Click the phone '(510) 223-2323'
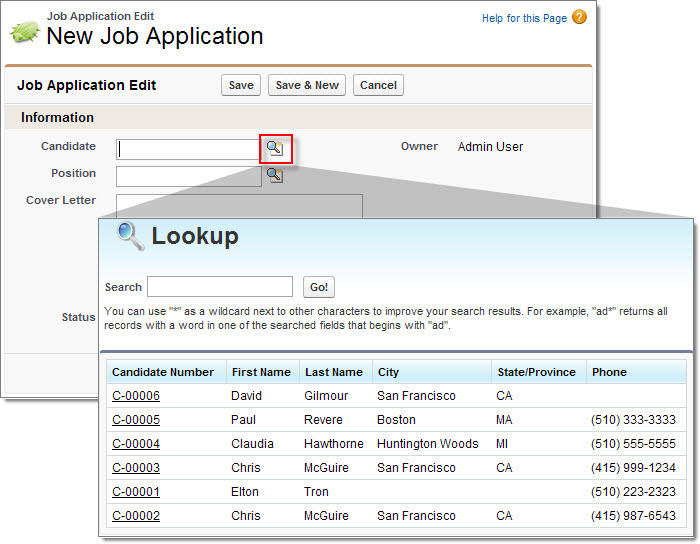Viewport: 700px width, 544px height. pos(633,492)
